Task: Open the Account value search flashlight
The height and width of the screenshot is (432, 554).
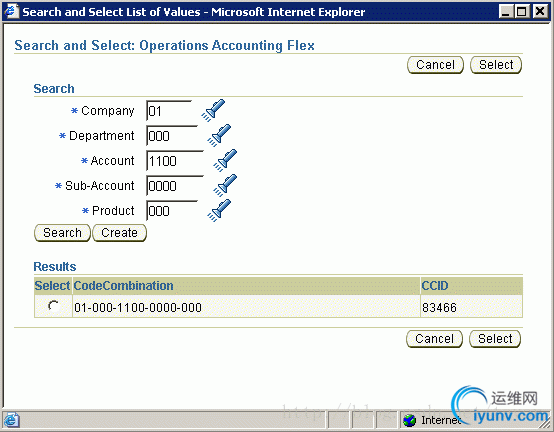Action: [x=225, y=160]
